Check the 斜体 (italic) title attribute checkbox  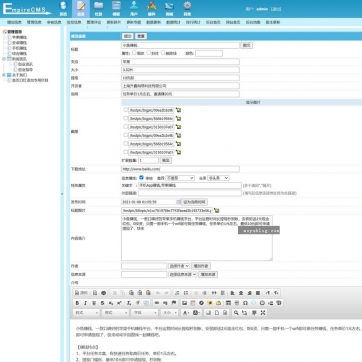pos(149,53)
